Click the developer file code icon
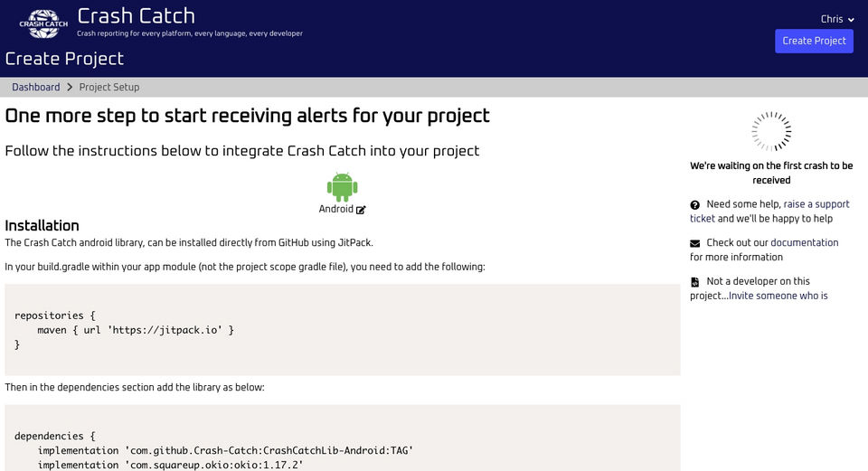This screenshot has width=868, height=471. (695, 282)
